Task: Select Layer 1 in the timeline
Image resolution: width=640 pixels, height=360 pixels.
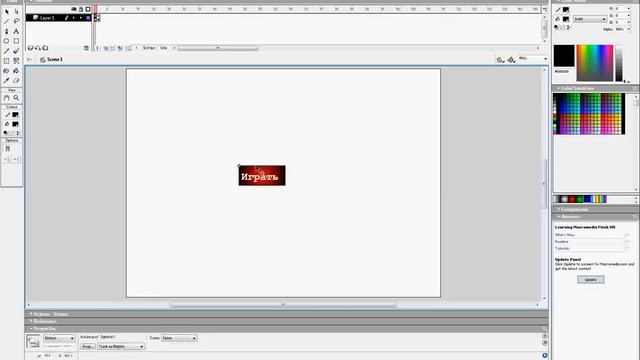Action: pos(47,18)
